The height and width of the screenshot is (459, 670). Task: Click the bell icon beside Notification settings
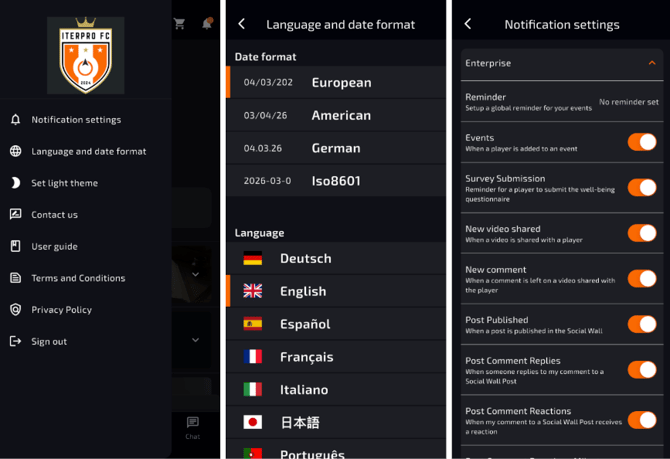point(15,120)
